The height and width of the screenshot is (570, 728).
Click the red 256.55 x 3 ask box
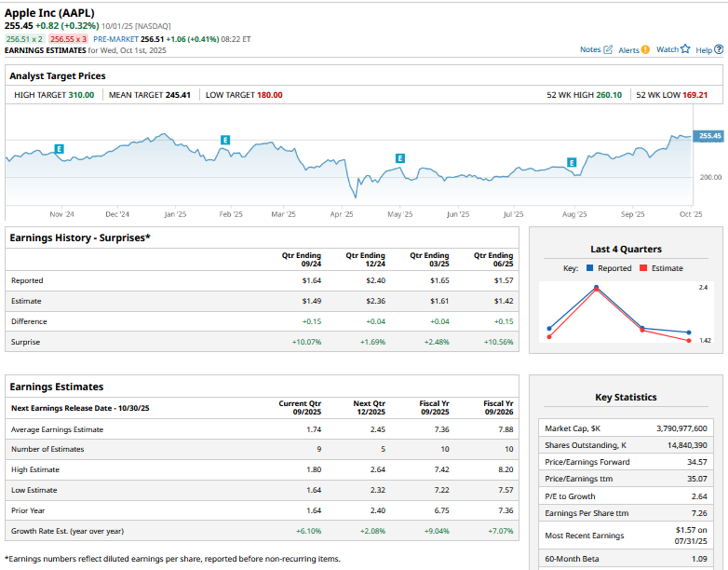pyautogui.click(x=69, y=39)
